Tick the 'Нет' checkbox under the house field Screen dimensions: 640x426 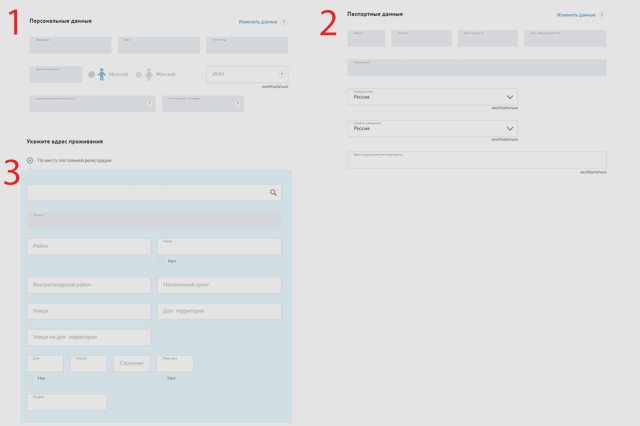click(x=30, y=378)
